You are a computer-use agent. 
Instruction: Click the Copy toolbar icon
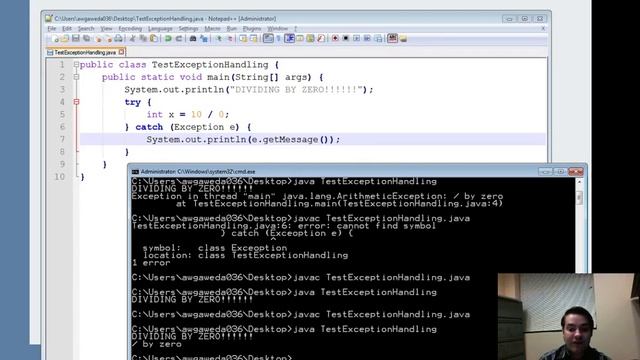click(x=143, y=39)
